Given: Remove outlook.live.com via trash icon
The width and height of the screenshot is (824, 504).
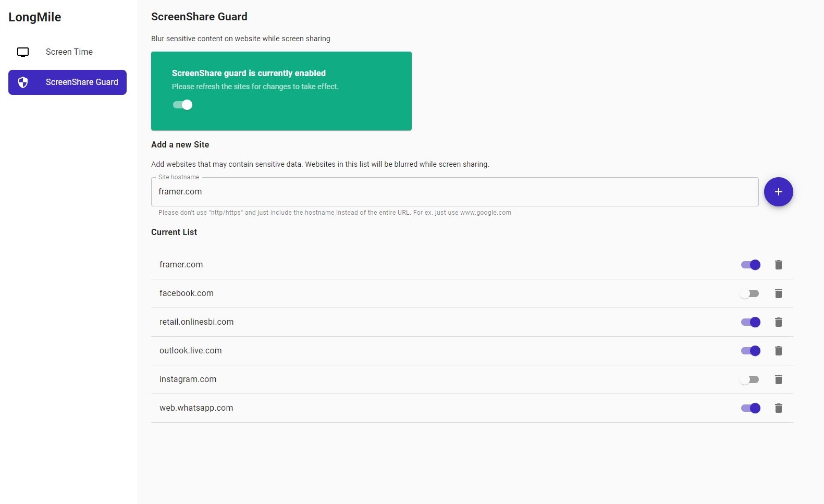Looking at the screenshot, I should pos(779,351).
